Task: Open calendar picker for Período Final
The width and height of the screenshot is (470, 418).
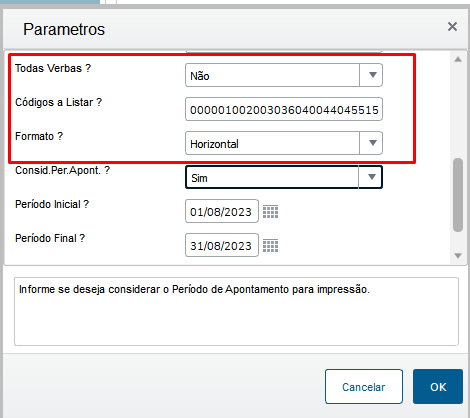Action: pyautogui.click(x=270, y=246)
